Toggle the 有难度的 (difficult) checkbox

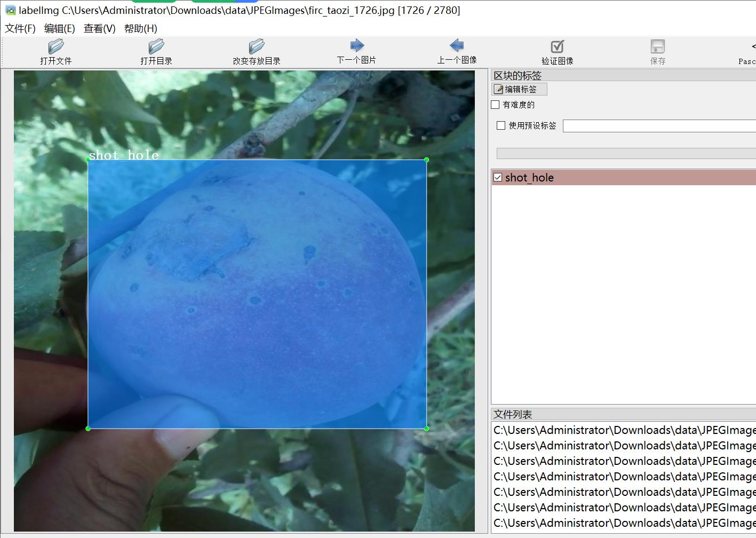(495, 105)
